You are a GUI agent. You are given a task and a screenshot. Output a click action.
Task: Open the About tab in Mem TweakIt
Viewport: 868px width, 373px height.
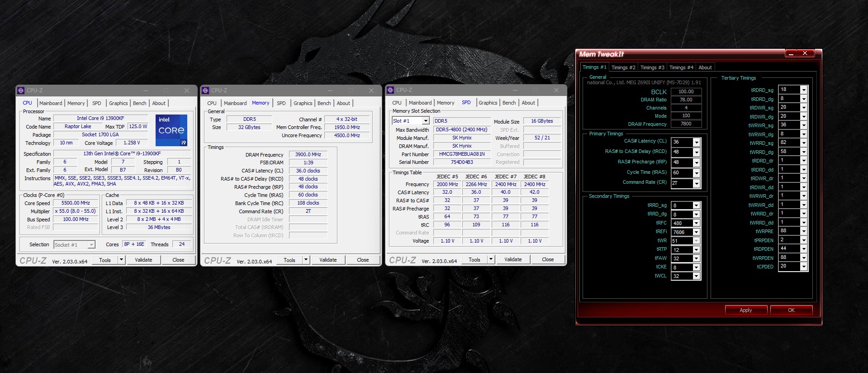pos(705,67)
